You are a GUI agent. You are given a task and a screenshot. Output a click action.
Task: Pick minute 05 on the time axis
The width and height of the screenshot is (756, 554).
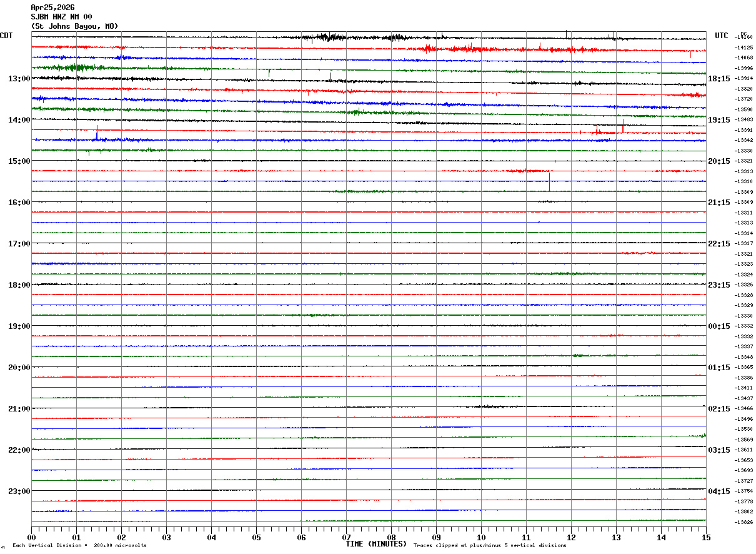pos(256,538)
